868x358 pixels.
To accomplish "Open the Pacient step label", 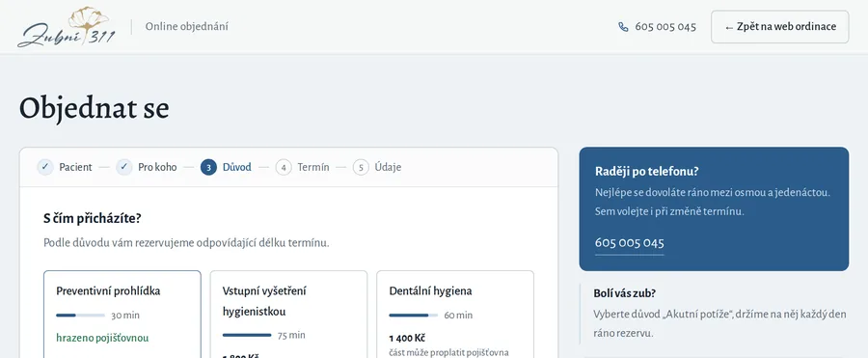I will [75, 167].
